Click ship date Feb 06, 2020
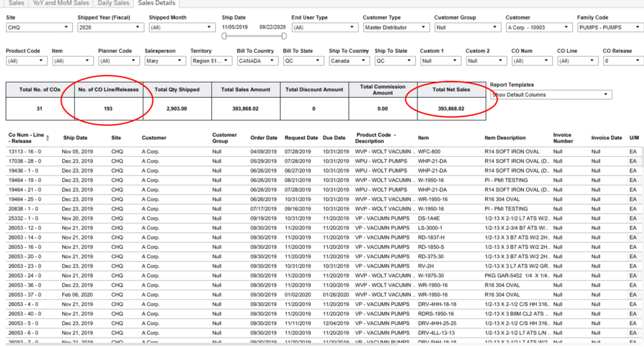 (x=77, y=295)
